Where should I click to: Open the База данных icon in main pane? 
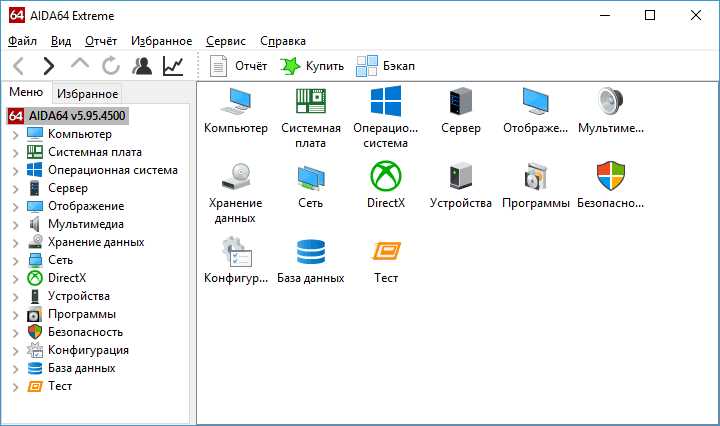[x=311, y=251]
